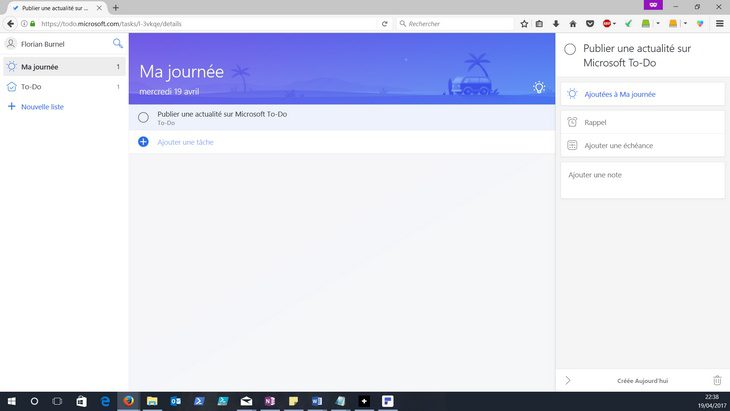Mark task complete in the details panel

pos(570,49)
